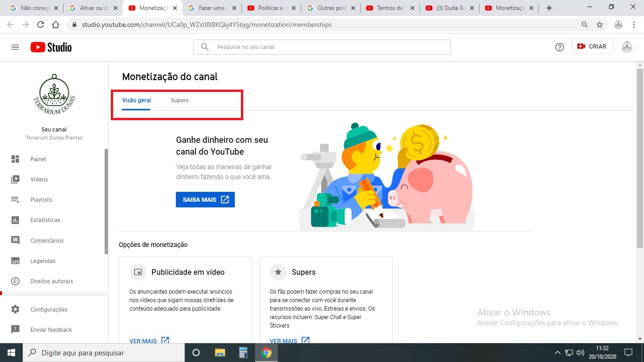Close the 'Não consig...' browser tab
Image resolution: width=644 pixels, height=362 pixels.
click(56, 8)
